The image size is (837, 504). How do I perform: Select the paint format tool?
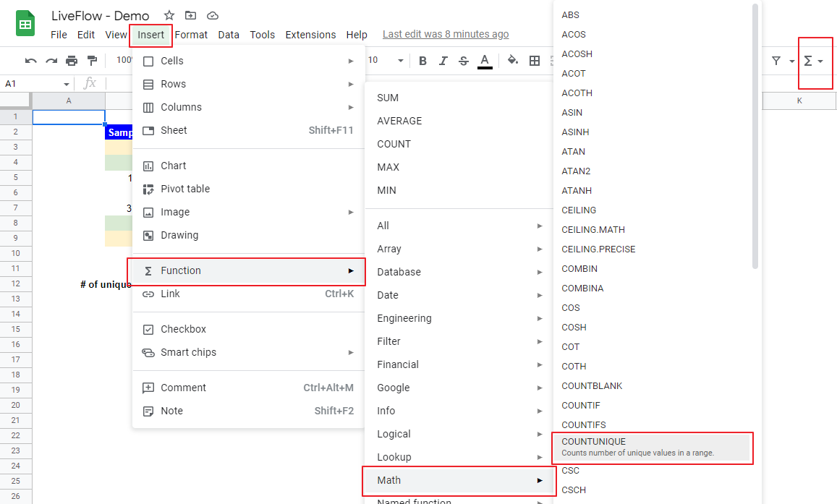(92, 61)
